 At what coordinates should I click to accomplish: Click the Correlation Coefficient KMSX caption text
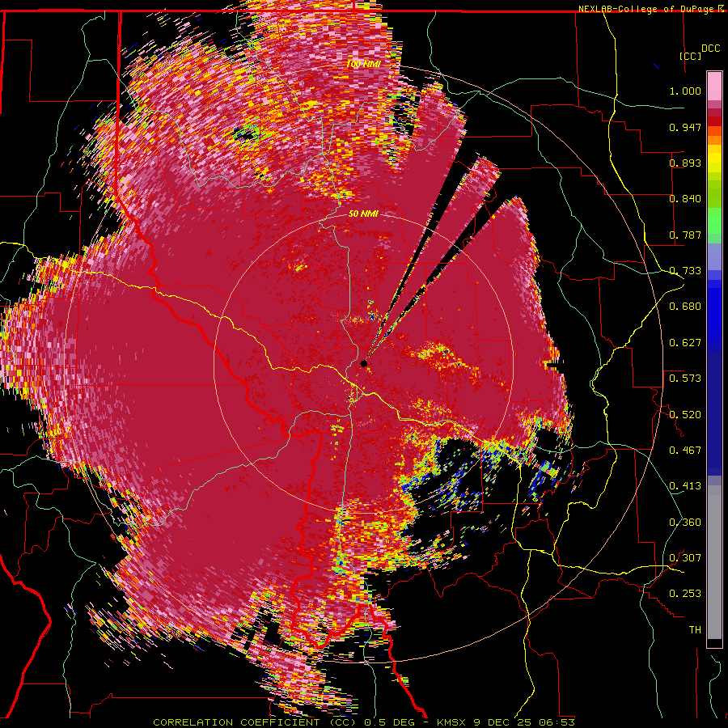(364, 722)
